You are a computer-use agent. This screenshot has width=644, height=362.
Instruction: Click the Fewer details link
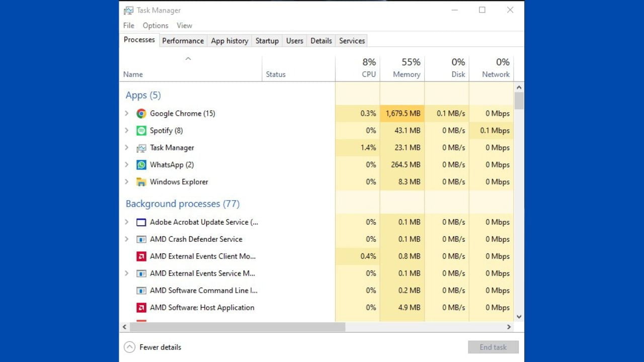(x=160, y=347)
